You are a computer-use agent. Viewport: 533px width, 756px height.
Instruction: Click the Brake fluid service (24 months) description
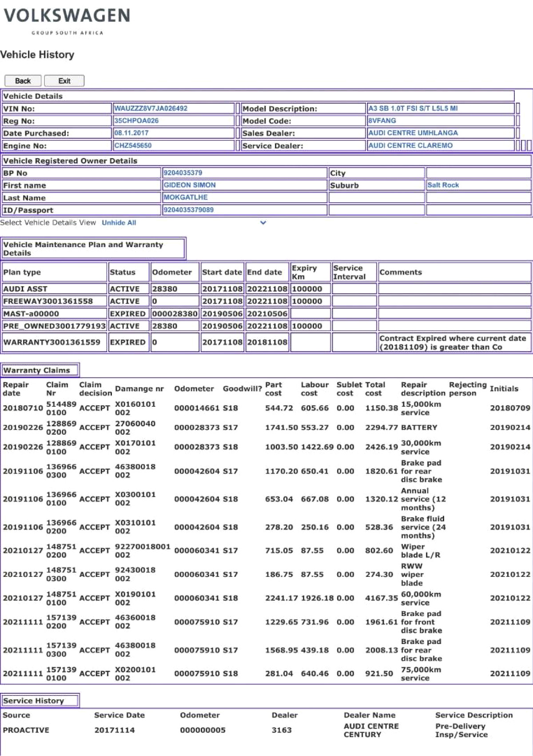(423, 527)
